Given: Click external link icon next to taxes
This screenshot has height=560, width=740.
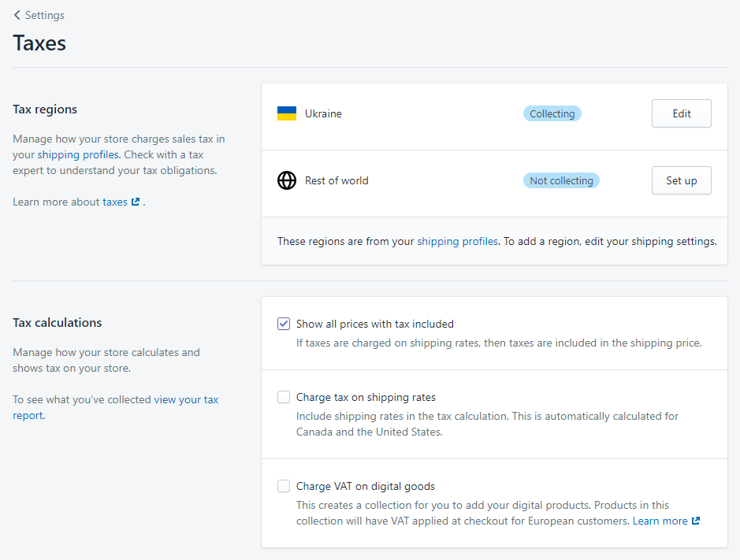Looking at the screenshot, I should [x=136, y=202].
